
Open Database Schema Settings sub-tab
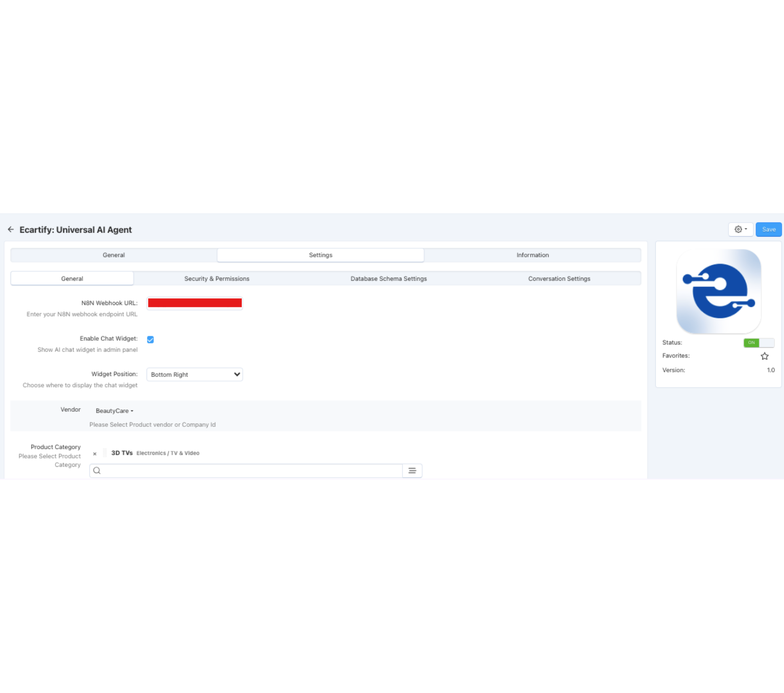pyautogui.click(x=388, y=278)
